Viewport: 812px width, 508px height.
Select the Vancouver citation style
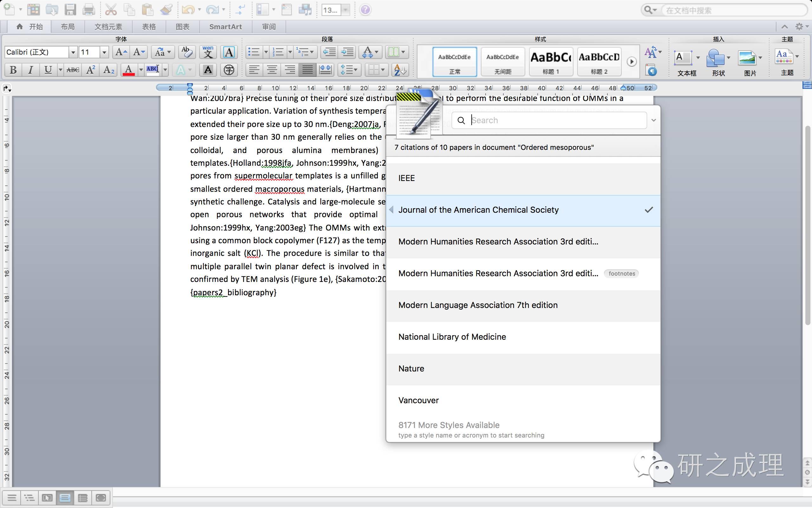[x=523, y=400]
